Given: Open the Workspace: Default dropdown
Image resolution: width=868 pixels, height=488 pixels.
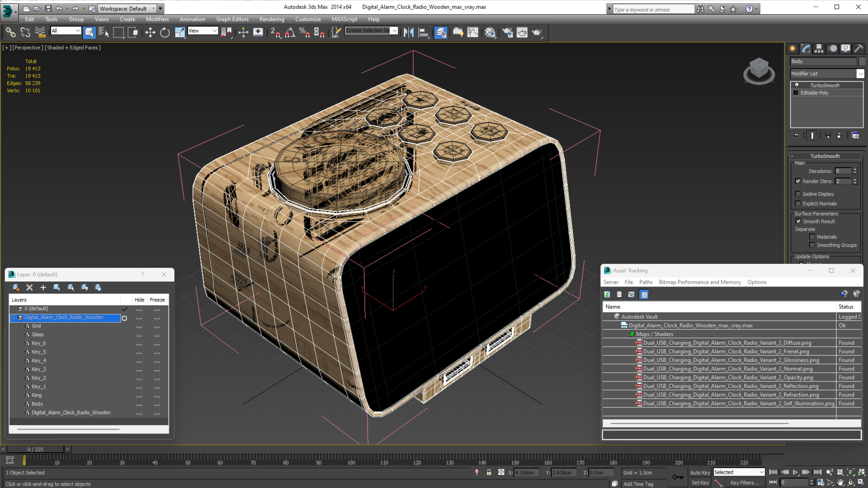Looking at the screenshot, I should click(127, 9).
